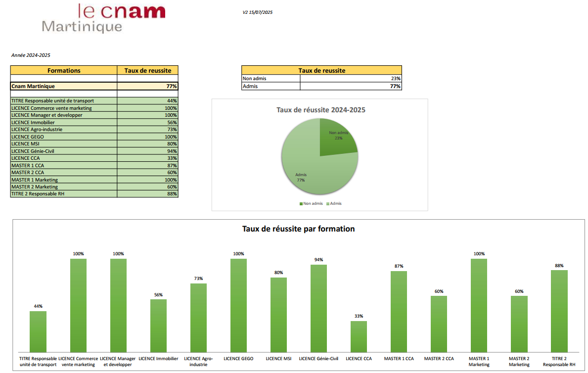The image size is (588, 373).
Task: Select the LICENCE CCA table cell
Action: tap(64, 158)
